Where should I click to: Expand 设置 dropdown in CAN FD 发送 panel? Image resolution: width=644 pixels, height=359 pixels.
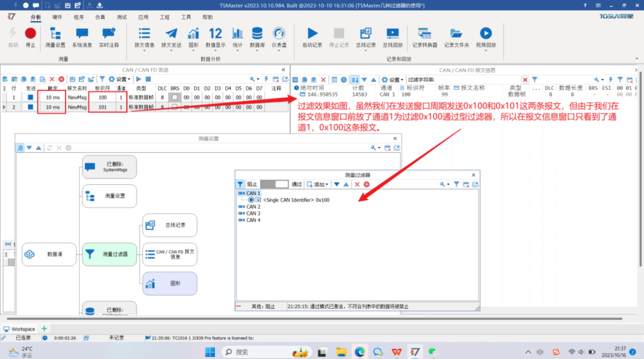[x=123, y=79]
